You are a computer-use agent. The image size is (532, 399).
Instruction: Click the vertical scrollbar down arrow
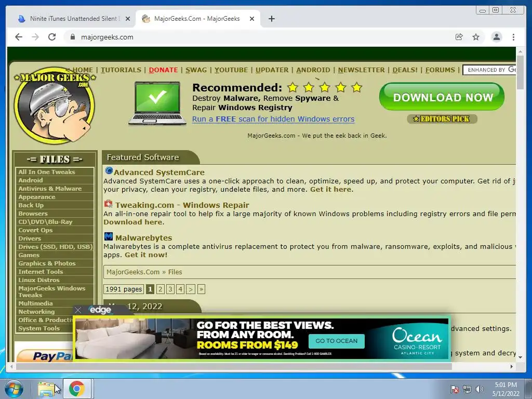click(520, 357)
